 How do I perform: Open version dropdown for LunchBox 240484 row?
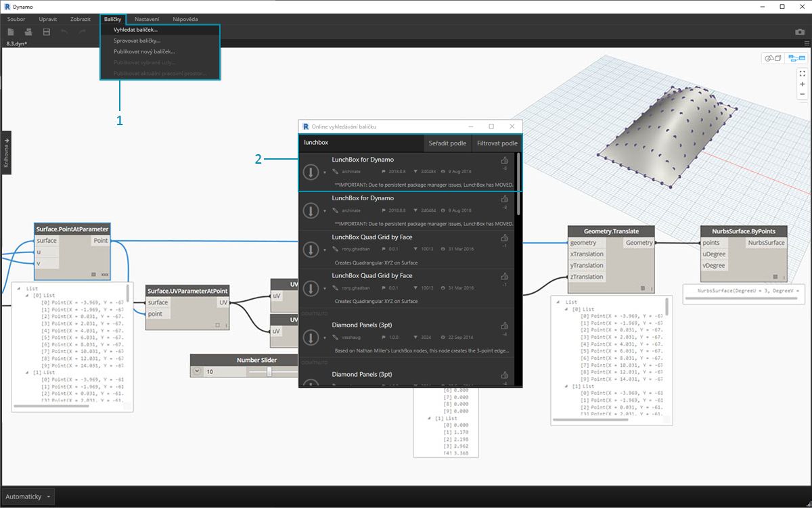(x=325, y=211)
